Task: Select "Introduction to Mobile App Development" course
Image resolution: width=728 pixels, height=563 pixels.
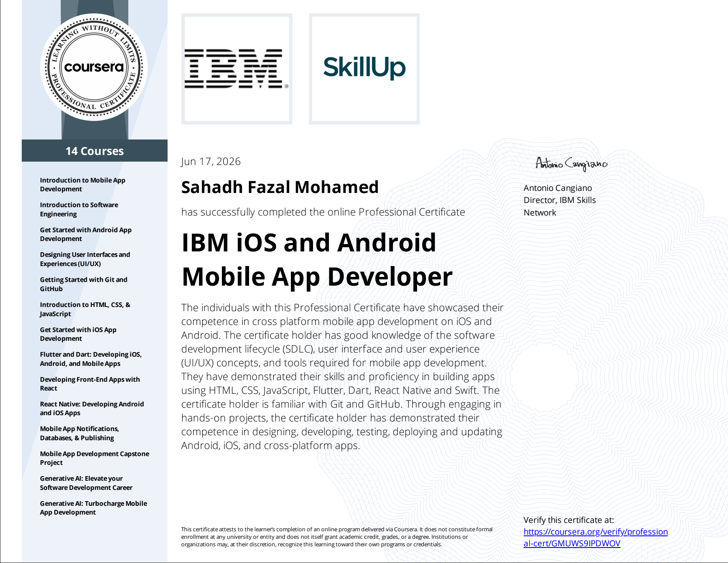Action: point(83,185)
